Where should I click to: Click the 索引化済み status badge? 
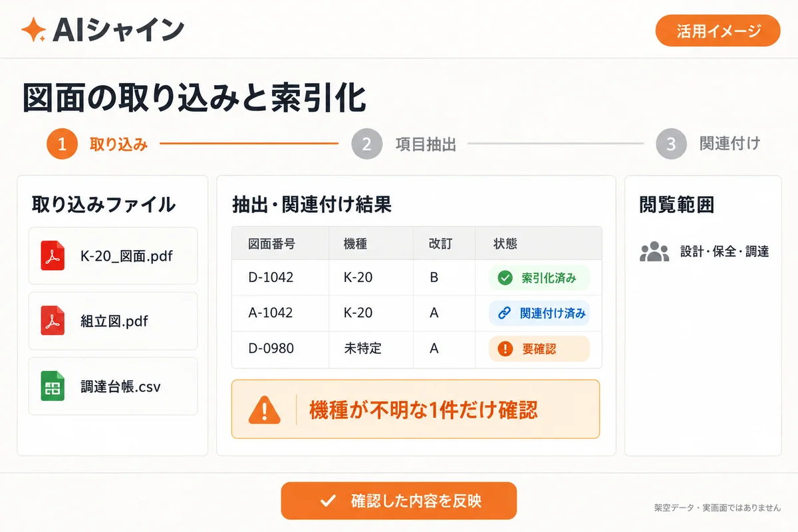click(x=539, y=278)
